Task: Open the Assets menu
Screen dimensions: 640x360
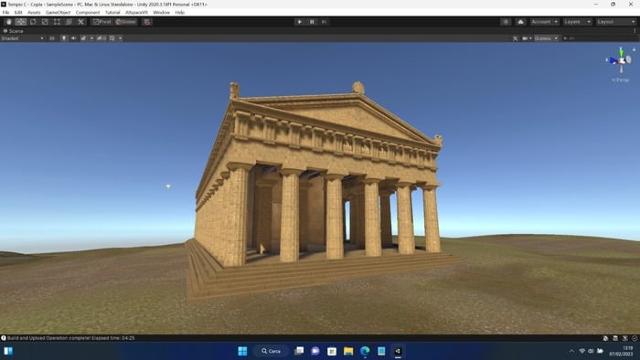Action: coord(34,13)
